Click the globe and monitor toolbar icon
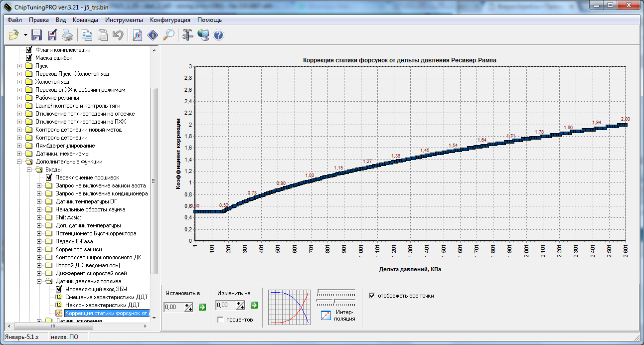Viewport: 644px width, 345px height. point(203,35)
